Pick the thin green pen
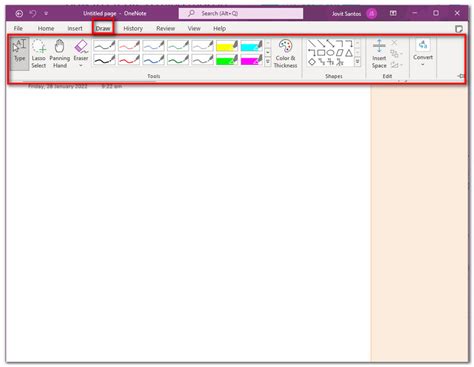 click(x=178, y=46)
